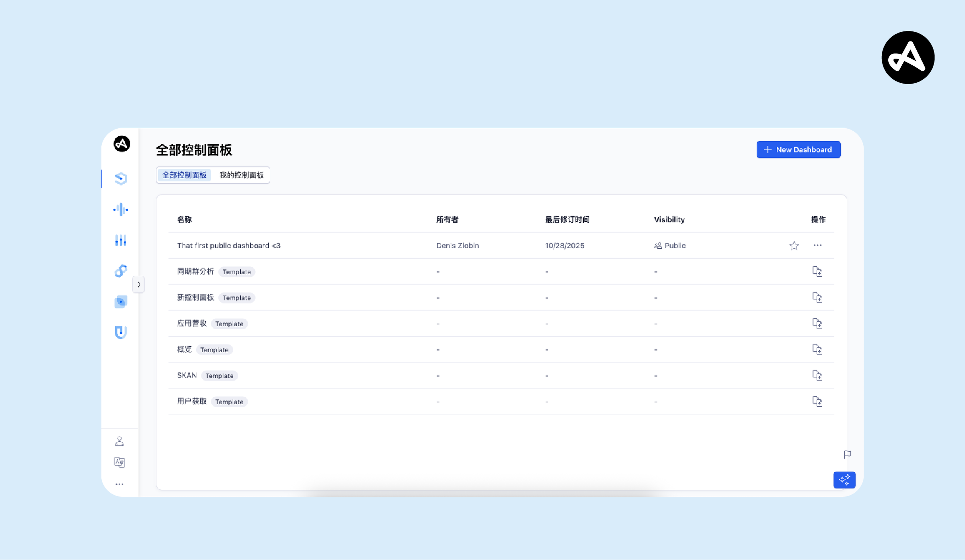Open more options for first public dashboard
The height and width of the screenshot is (560, 965).
[817, 246]
